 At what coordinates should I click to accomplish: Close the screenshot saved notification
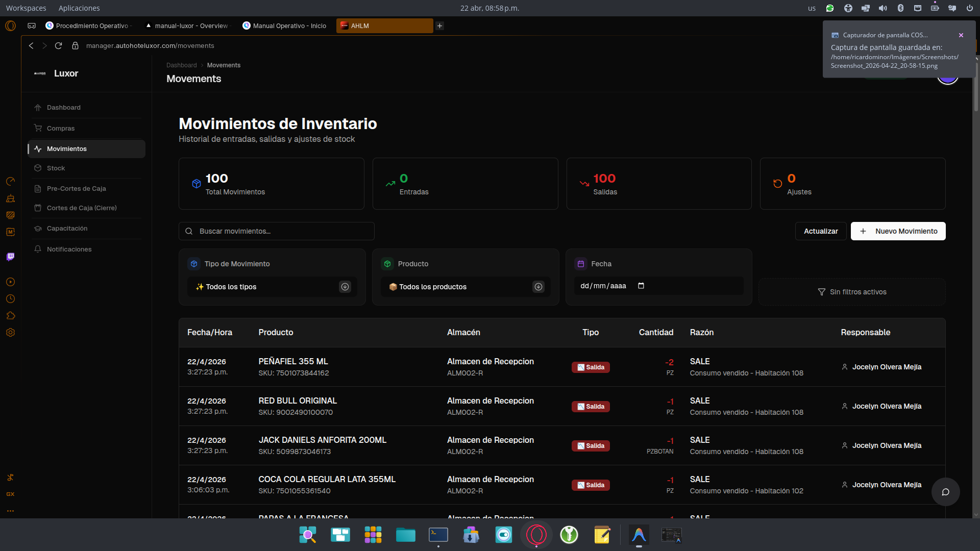[961, 35]
